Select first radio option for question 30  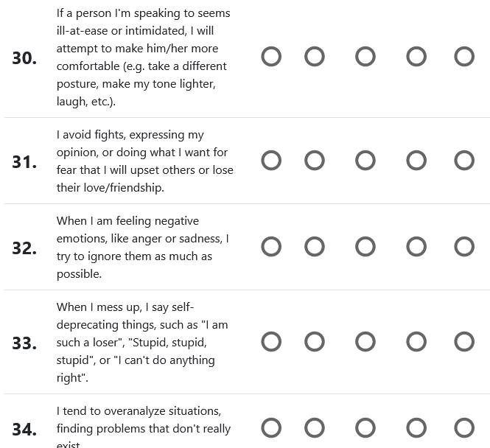[271, 57]
